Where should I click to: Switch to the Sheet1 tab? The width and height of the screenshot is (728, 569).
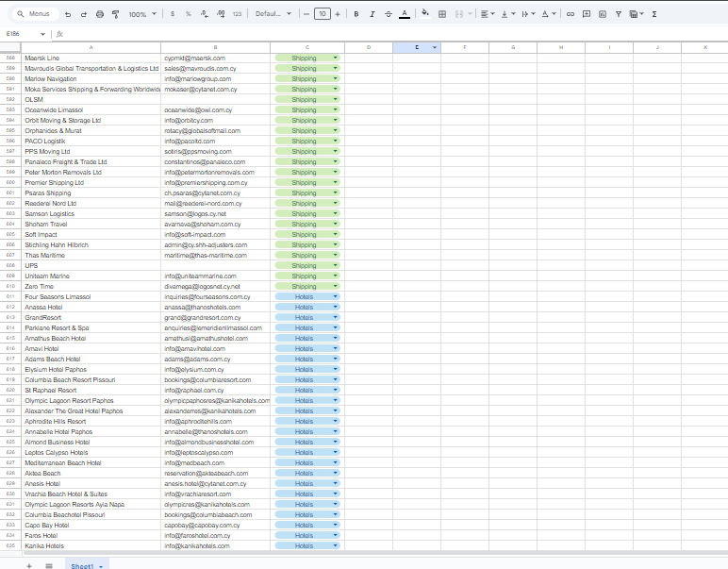pos(82,566)
